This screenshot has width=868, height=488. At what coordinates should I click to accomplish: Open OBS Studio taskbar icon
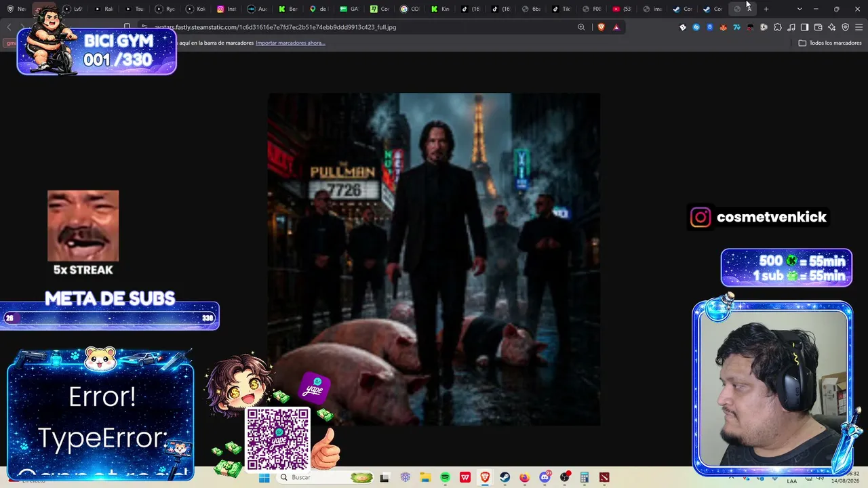click(x=564, y=477)
